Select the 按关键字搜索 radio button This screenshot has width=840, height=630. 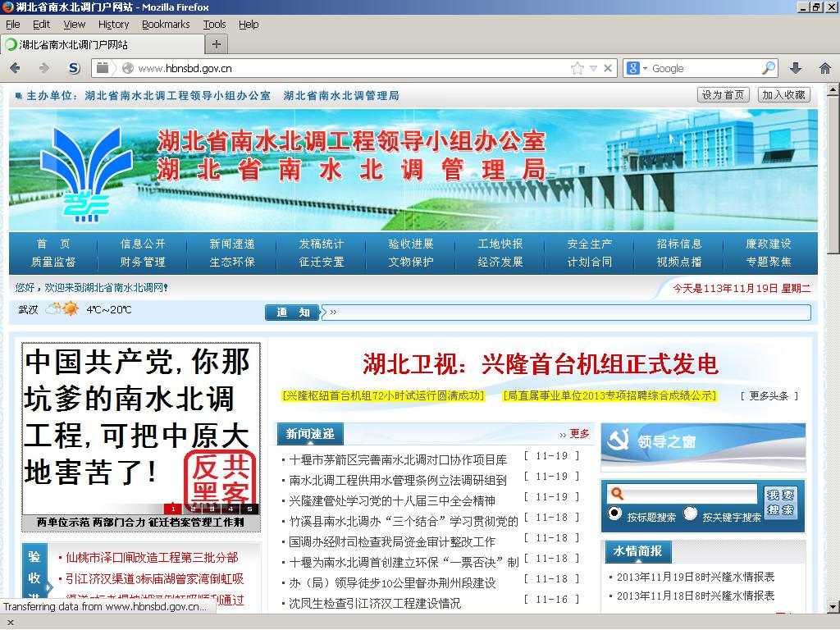click(691, 514)
